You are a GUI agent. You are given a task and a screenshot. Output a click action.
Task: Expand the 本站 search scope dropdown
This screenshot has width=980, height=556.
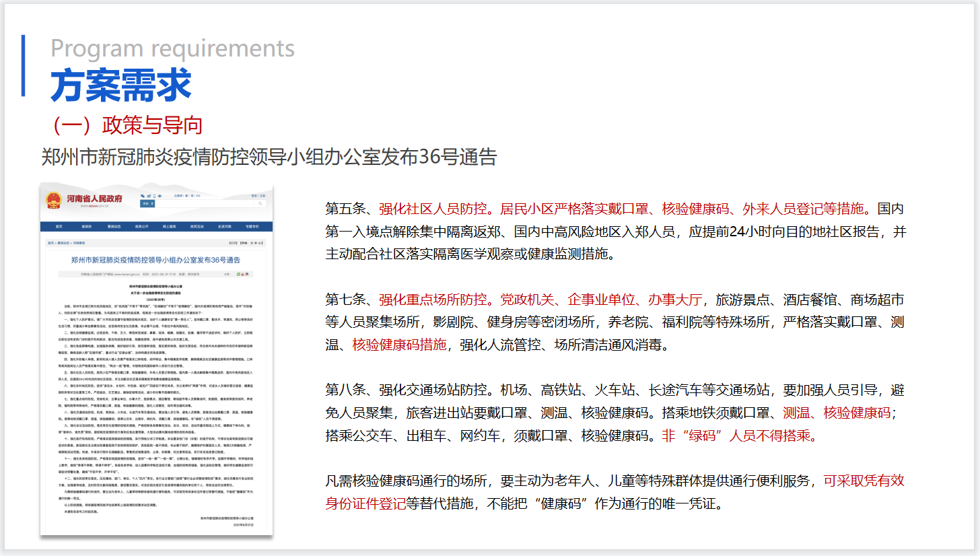click(147, 203)
